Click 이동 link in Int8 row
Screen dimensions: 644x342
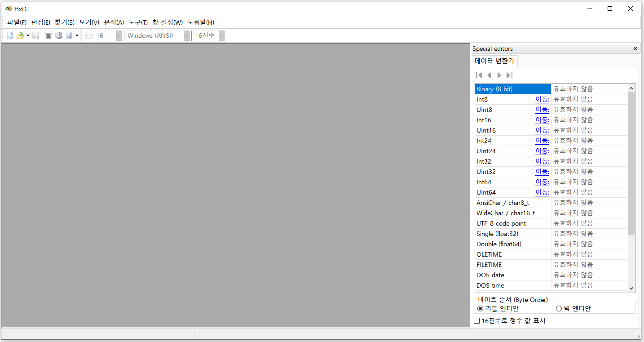pos(542,99)
